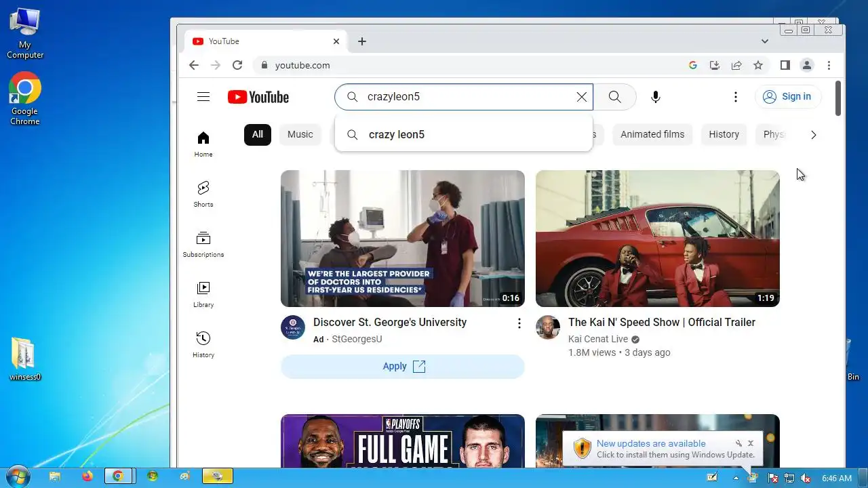Open Shorts in sidebar
Screen dimensions: 868x488
(203, 195)
